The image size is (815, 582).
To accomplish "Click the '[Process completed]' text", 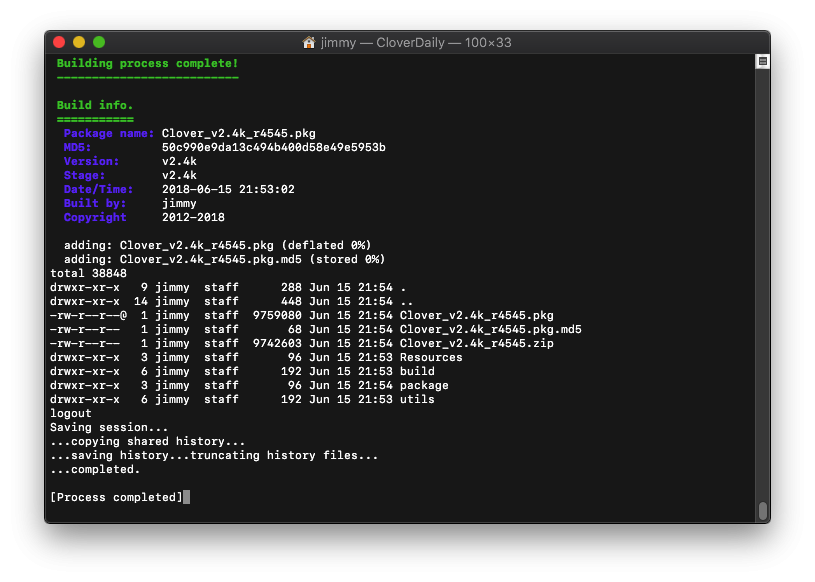I will [x=116, y=498].
